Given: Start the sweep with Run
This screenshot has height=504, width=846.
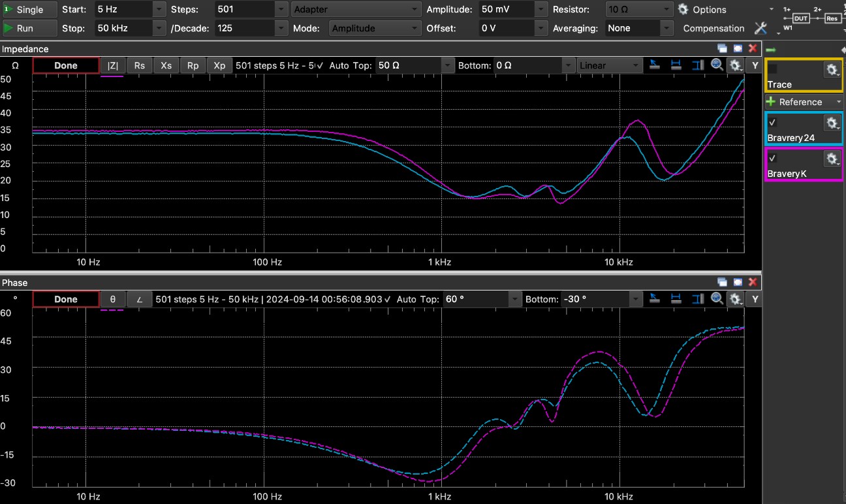Looking at the screenshot, I should click(29, 28).
